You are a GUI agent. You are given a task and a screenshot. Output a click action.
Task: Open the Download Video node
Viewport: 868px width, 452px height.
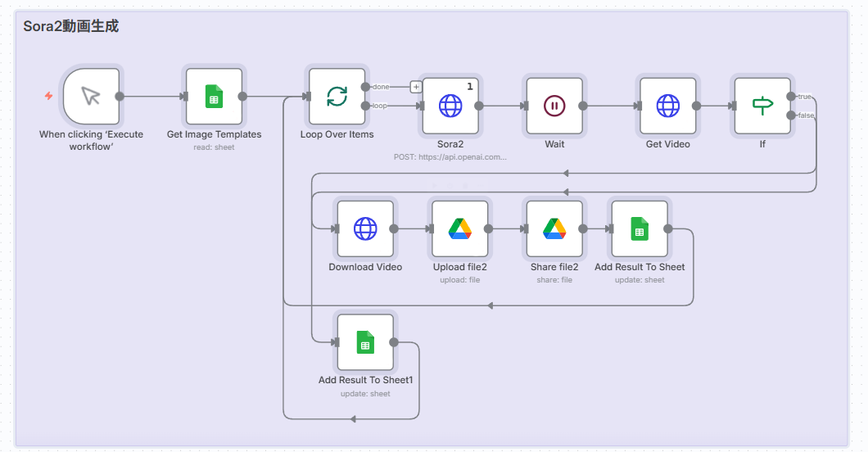pyautogui.click(x=365, y=229)
